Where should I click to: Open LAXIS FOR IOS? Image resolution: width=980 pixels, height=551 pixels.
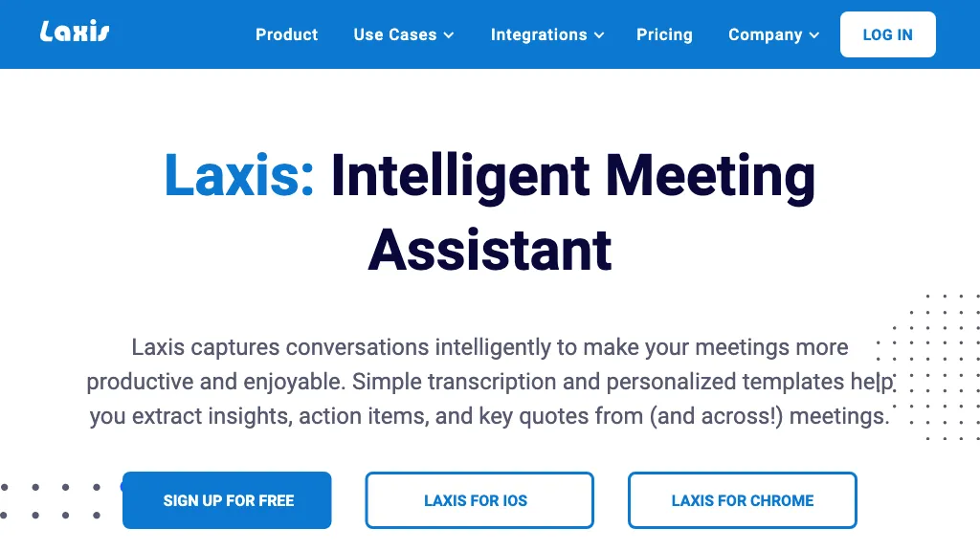[479, 499]
